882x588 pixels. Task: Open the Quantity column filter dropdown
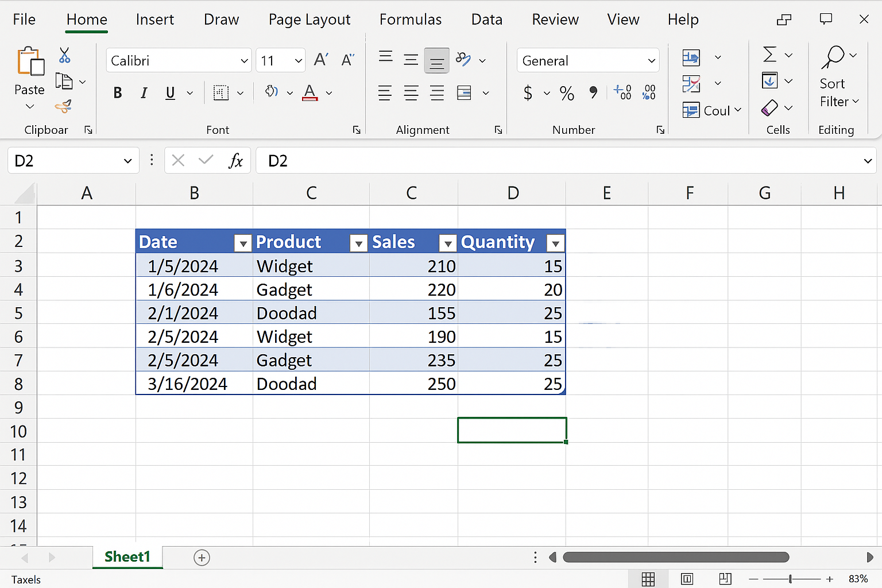pos(555,243)
